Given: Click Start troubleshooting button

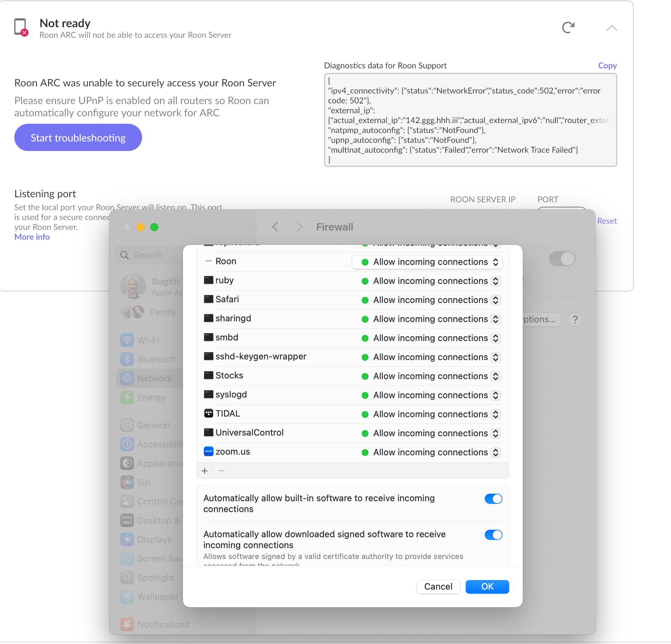Looking at the screenshot, I should pyautogui.click(x=78, y=137).
